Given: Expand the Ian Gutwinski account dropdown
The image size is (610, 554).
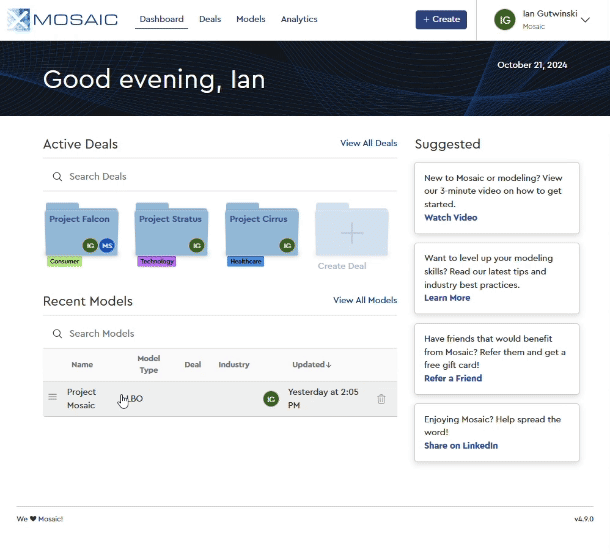Looking at the screenshot, I should pos(585,19).
